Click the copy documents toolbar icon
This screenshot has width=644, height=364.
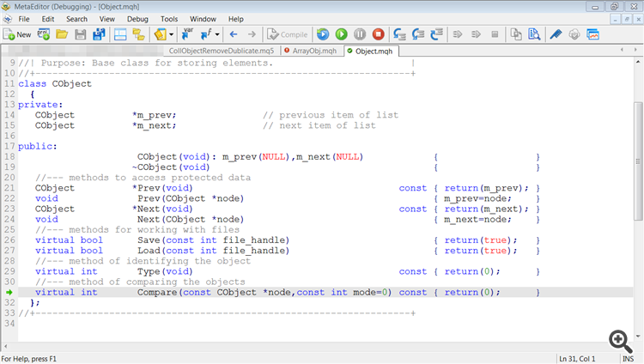[516, 34]
